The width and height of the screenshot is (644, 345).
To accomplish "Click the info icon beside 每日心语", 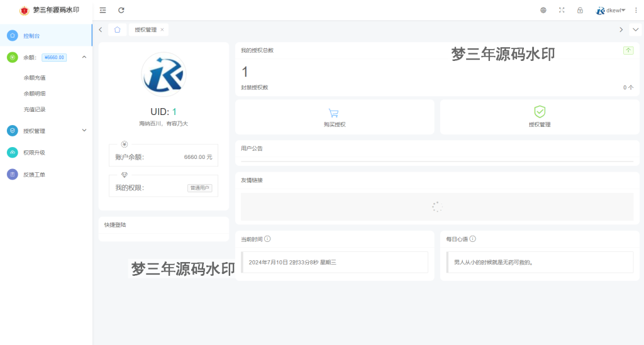I will [x=473, y=239].
